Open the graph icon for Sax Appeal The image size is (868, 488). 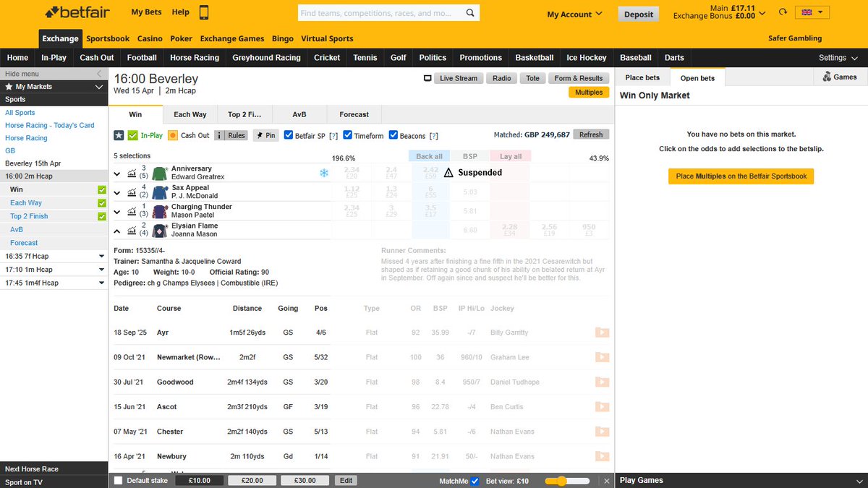click(132, 192)
